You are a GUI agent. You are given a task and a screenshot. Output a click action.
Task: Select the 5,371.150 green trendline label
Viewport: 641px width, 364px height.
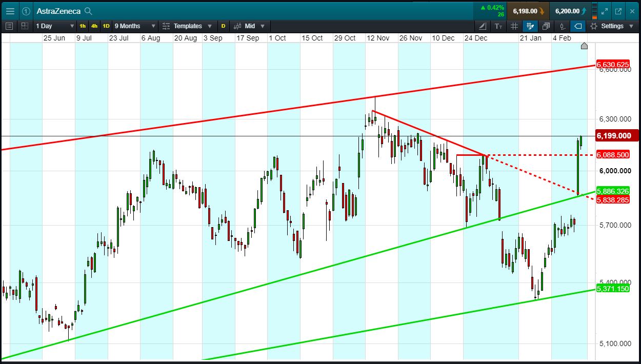point(612,289)
